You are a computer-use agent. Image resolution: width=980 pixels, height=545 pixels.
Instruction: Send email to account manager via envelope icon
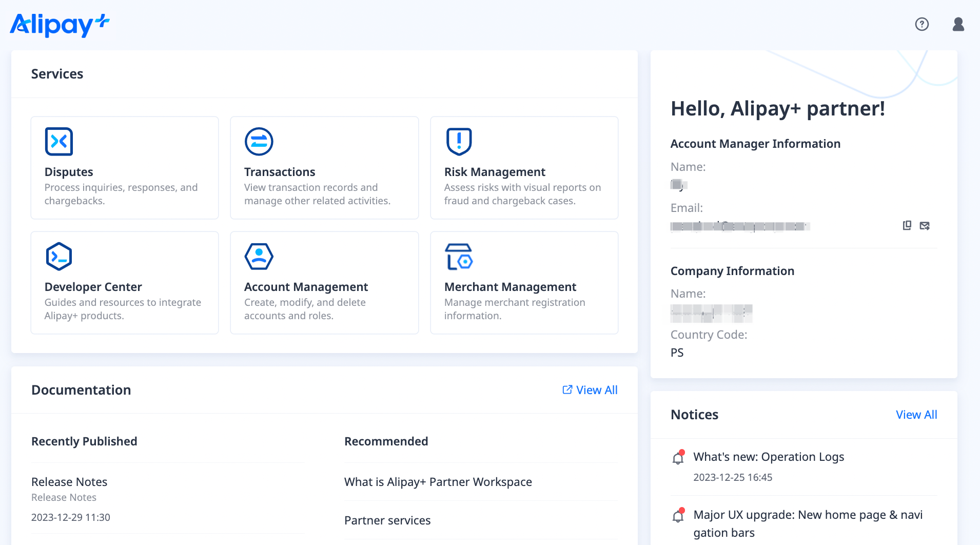tap(925, 226)
